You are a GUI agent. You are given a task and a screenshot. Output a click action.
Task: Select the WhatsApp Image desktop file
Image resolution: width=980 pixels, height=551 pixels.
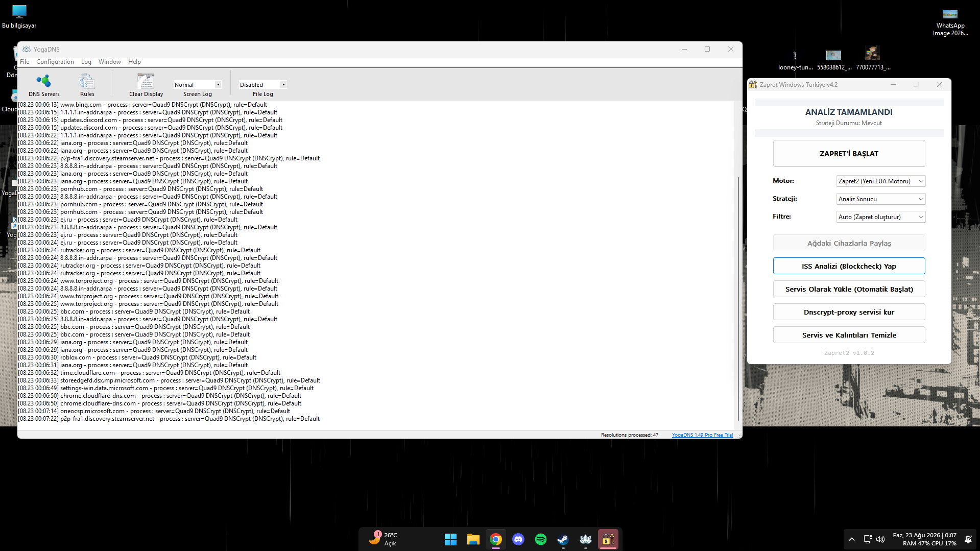tap(950, 22)
